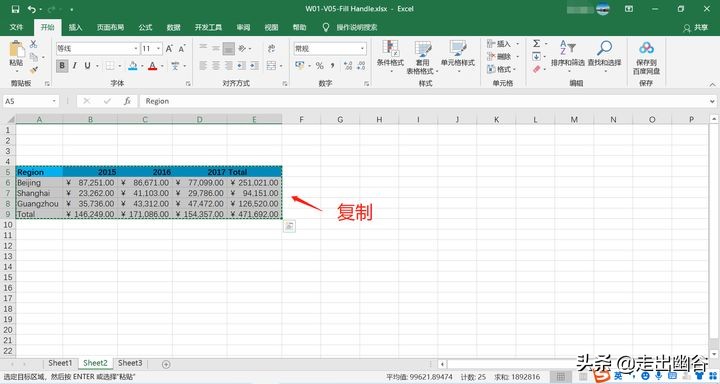Increase font size with larger A icon
720x384 pixels.
coord(169,48)
